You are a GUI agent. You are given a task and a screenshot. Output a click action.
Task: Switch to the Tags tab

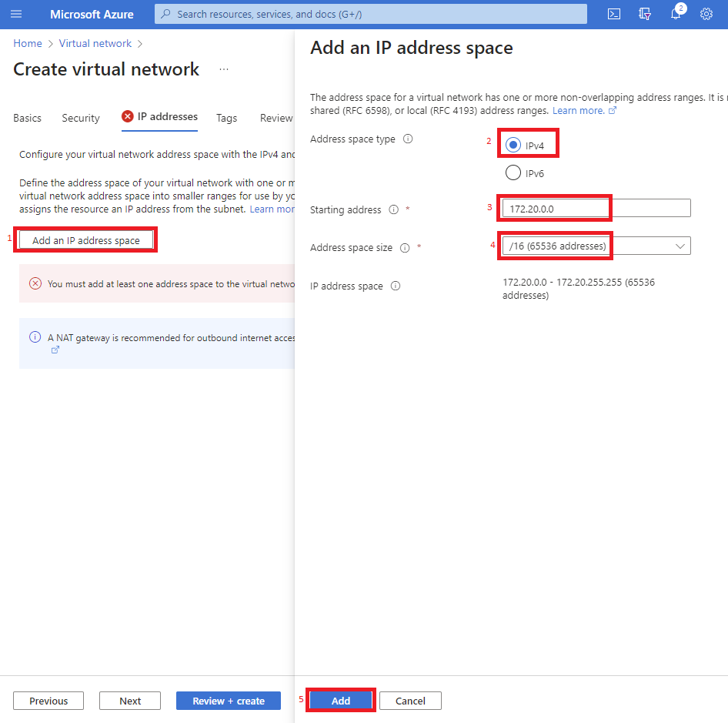(x=226, y=118)
